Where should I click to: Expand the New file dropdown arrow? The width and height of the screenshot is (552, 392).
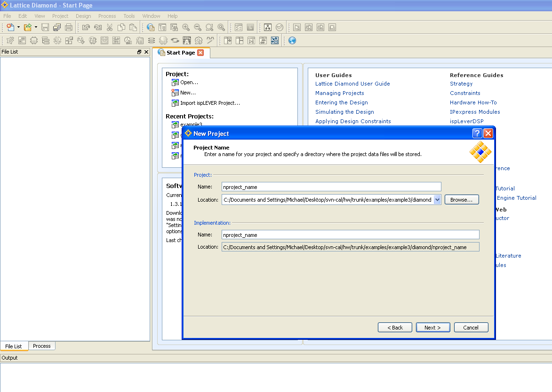18,27
